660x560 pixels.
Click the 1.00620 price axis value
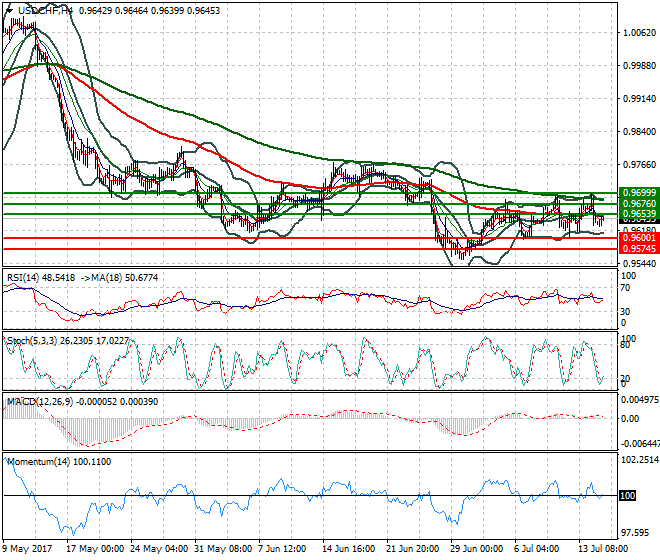(639, 33)
